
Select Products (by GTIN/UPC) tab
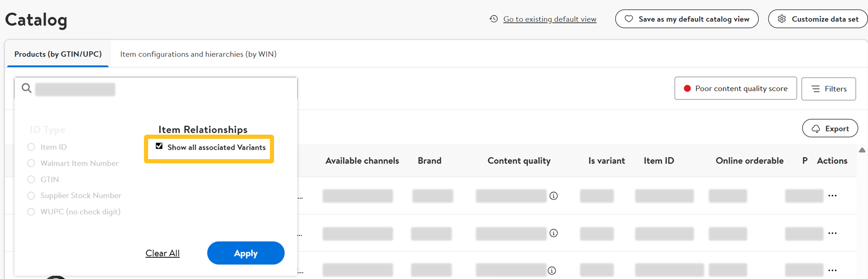(58, 54)
